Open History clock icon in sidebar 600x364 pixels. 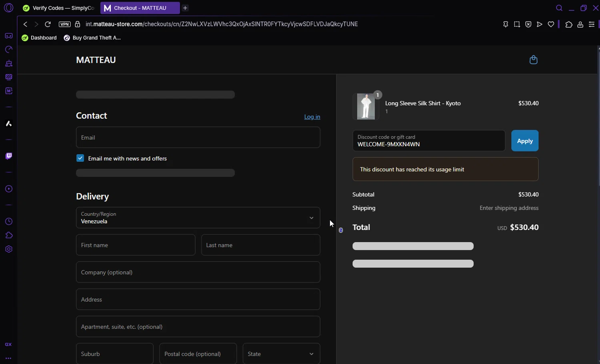point(8,222)
